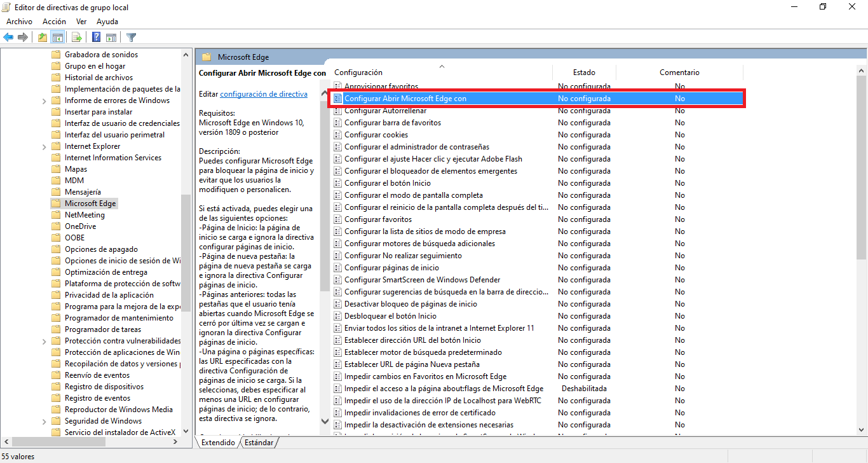Select the Configurar Abrir Microsoft Edge con policy
This screenshot has height=463, width=868.
(x=537, y=99)
